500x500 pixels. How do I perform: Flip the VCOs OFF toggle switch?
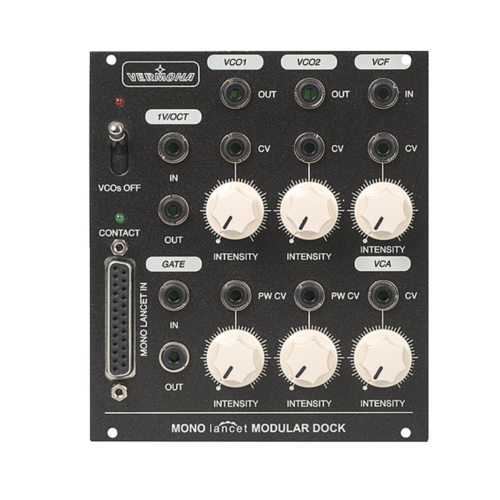119,147
